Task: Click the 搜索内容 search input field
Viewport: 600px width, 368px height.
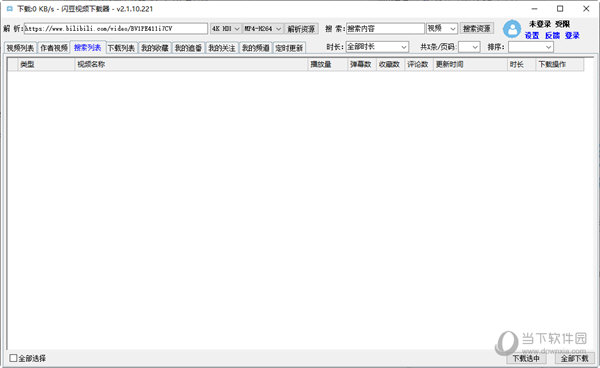Action: (386, 29)
